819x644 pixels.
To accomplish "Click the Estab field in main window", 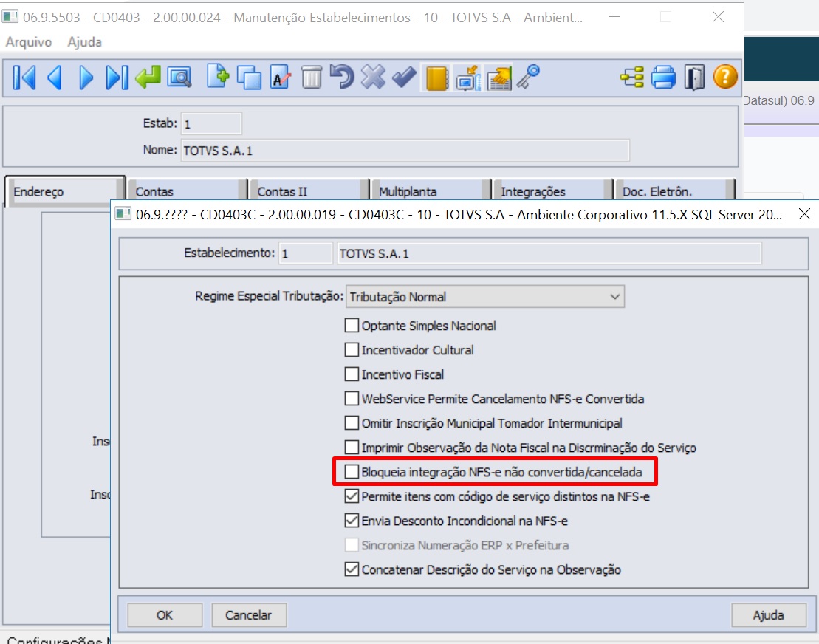I will coord(211,124).
